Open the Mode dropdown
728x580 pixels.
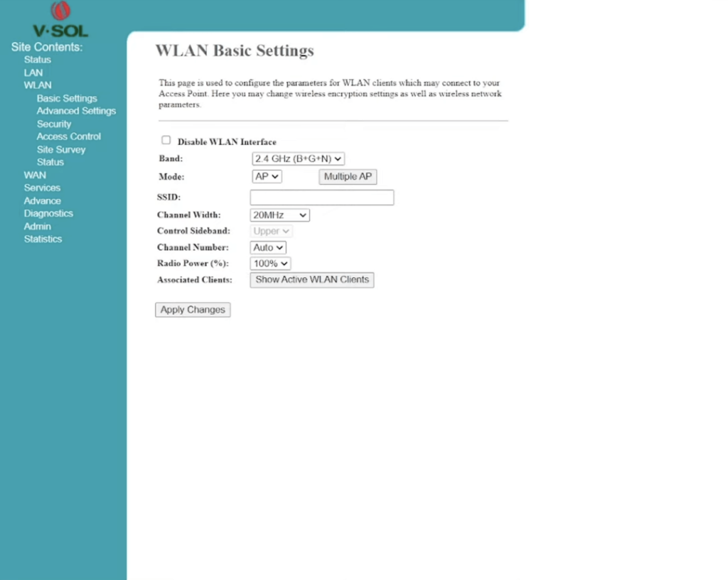[x=266, y=176]
